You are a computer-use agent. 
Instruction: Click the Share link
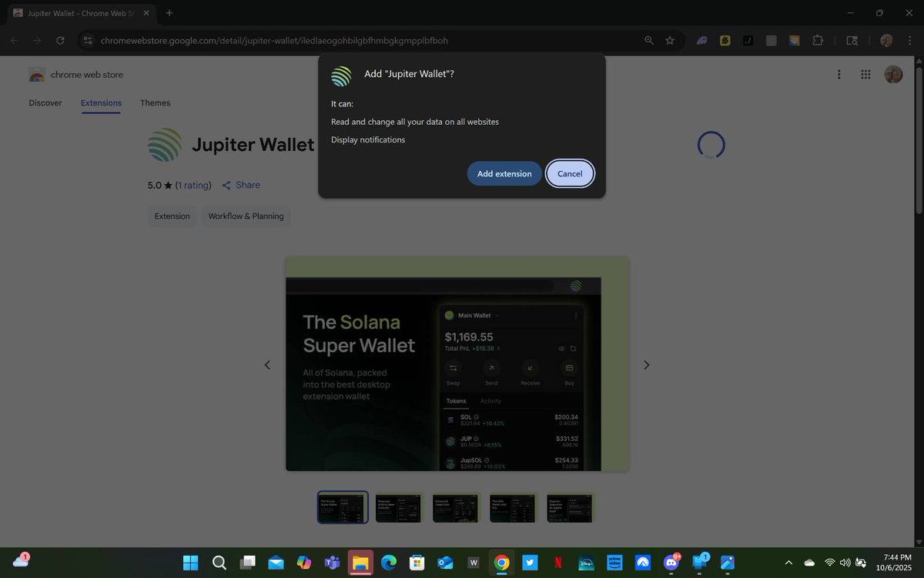241,185
